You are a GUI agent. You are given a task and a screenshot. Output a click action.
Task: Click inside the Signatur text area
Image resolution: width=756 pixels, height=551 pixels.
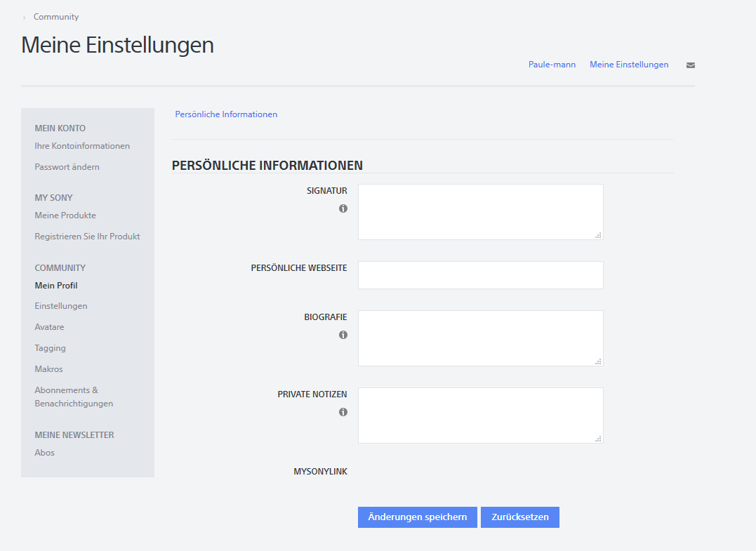(480, 211)
